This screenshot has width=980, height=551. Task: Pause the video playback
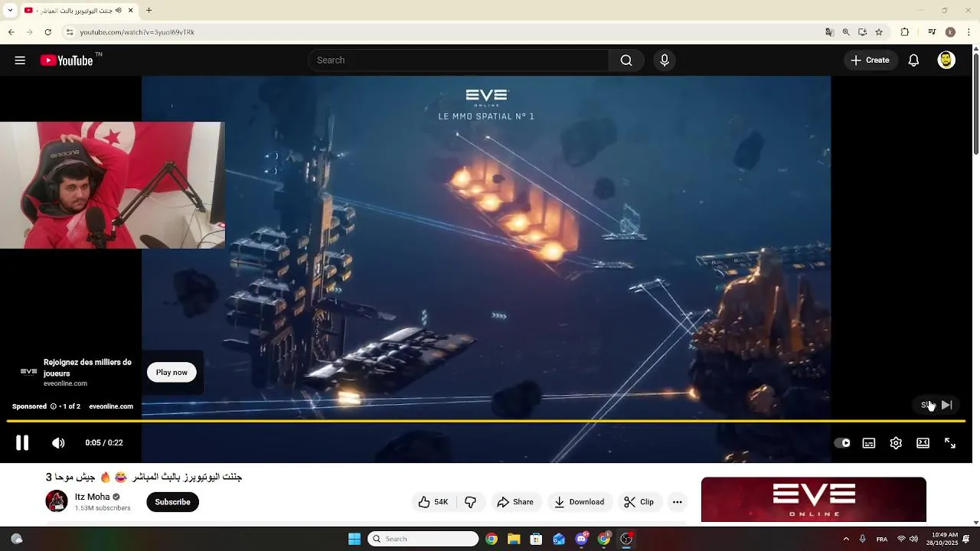(22, 442)
